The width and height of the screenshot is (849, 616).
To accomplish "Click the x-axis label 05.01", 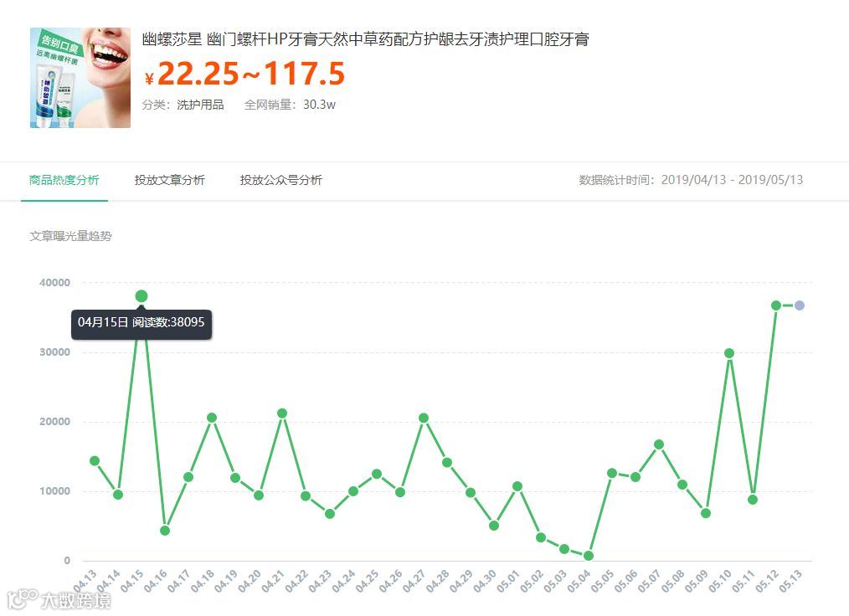I will [508, 581].
